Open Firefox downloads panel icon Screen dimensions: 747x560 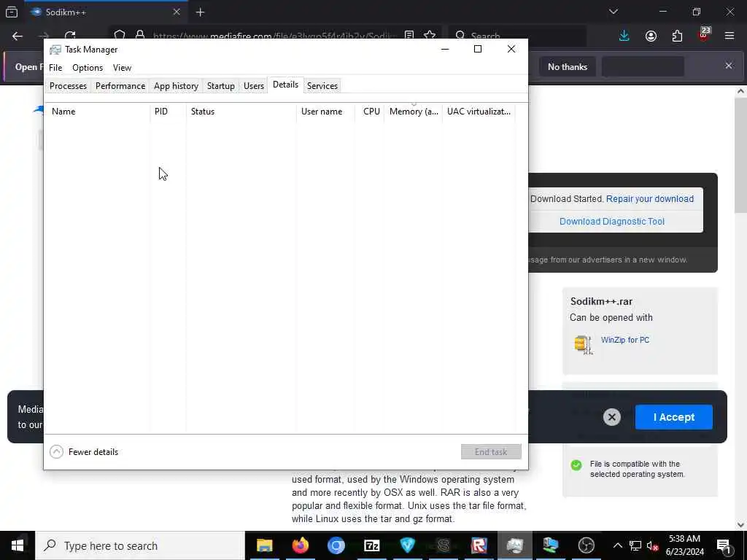coord(624,36)
